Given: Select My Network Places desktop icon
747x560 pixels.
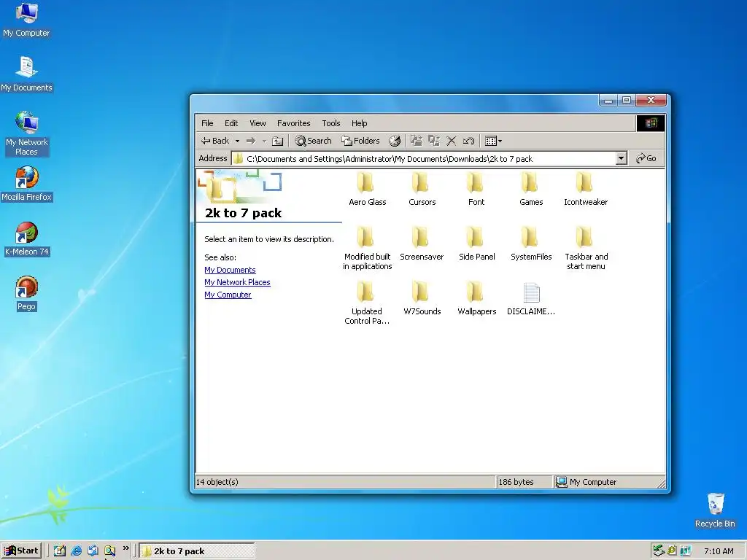Looking at the screenshot, I should click(x=26, y=134).
